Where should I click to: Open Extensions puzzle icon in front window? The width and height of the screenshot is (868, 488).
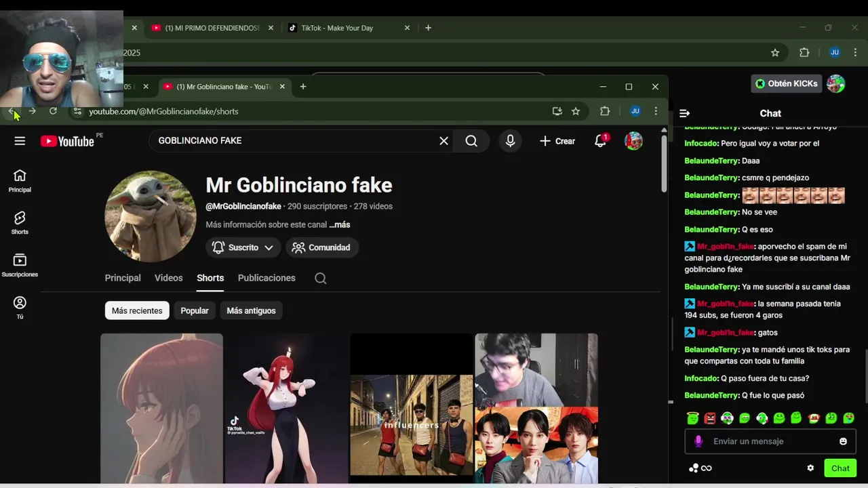tap(605, 111)
